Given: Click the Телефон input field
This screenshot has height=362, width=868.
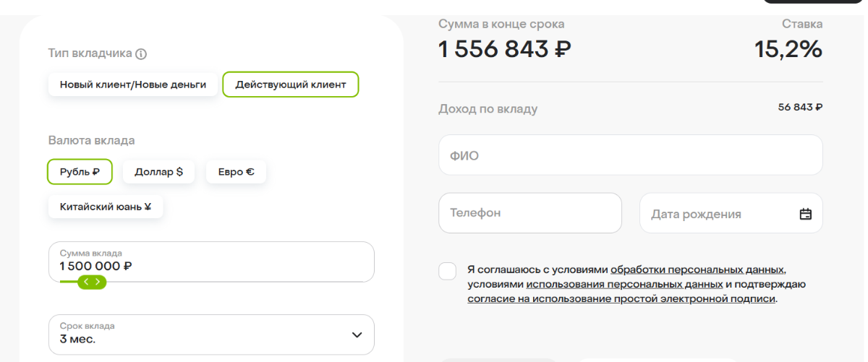Looking at the screenshot, I should [529, 213].
